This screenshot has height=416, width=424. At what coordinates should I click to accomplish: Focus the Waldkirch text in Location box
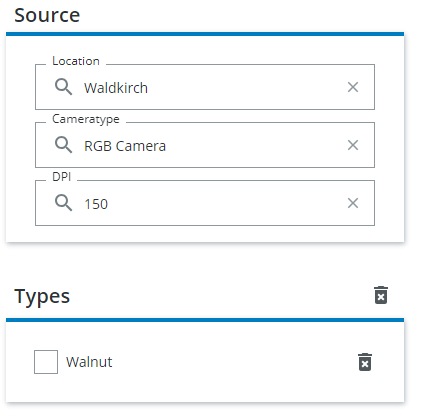click(x=116, y=88)
